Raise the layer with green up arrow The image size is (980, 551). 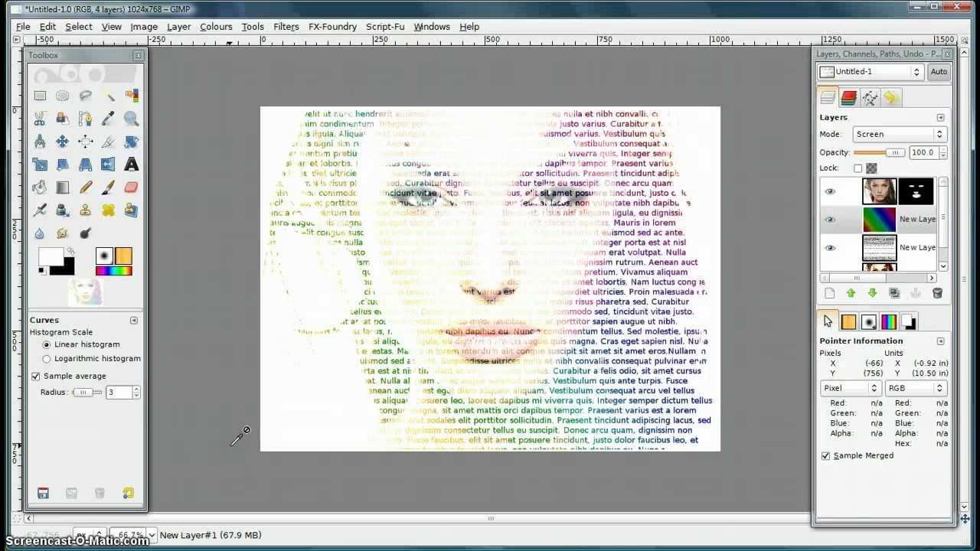pos(851,293)
